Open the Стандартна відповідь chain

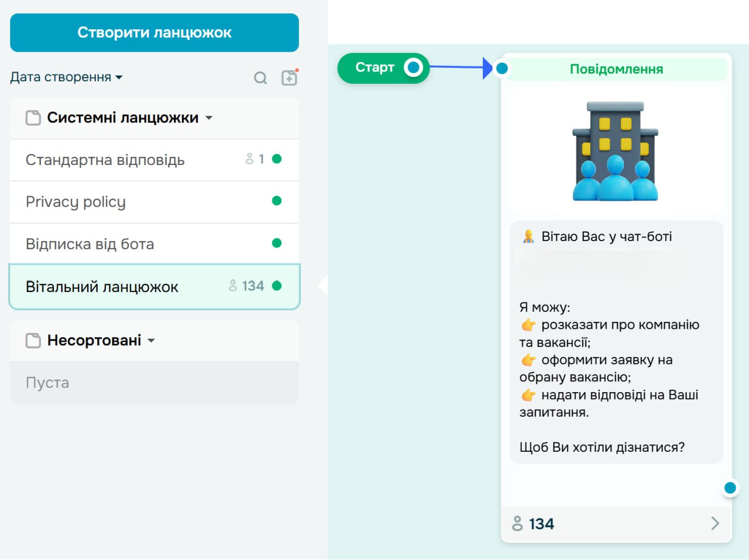[x=105, y=159]
